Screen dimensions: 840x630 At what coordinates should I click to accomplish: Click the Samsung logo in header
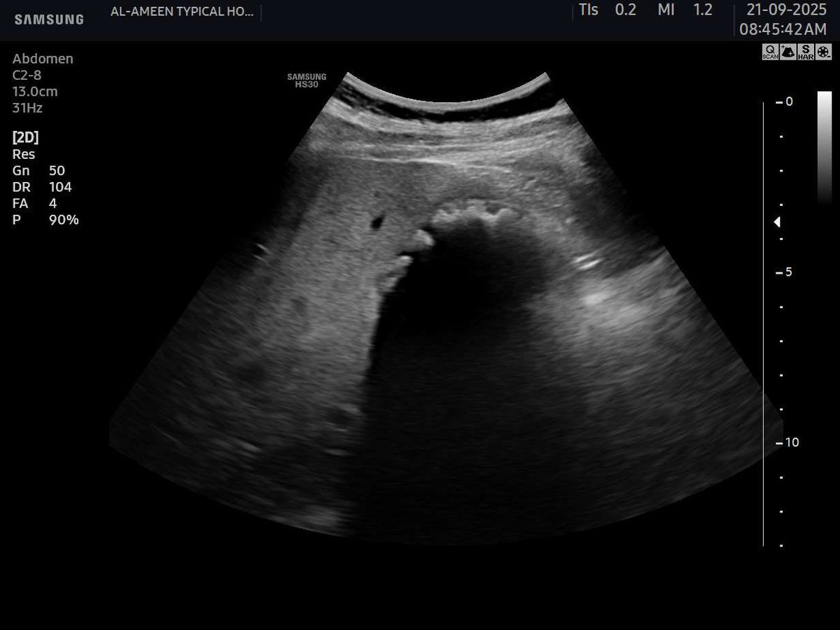(x=49, y=20)
